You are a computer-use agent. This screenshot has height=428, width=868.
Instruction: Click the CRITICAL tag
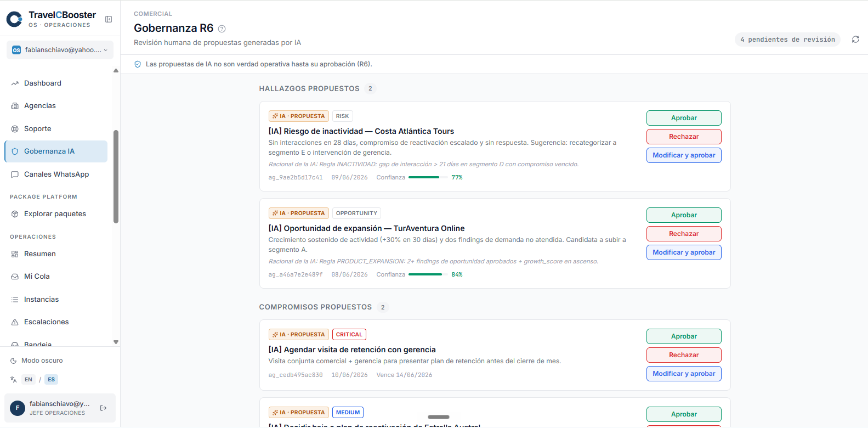349,335
